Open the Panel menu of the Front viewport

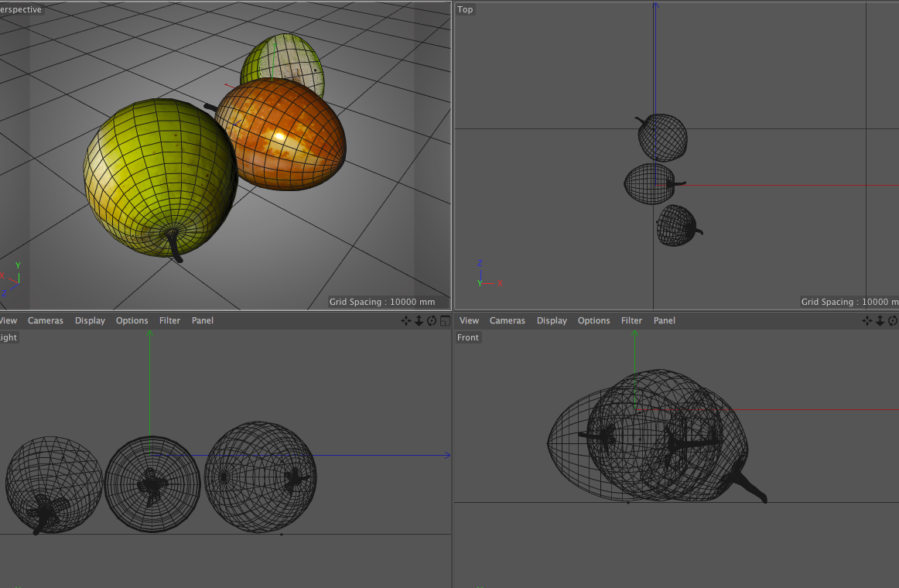[664, 320]
